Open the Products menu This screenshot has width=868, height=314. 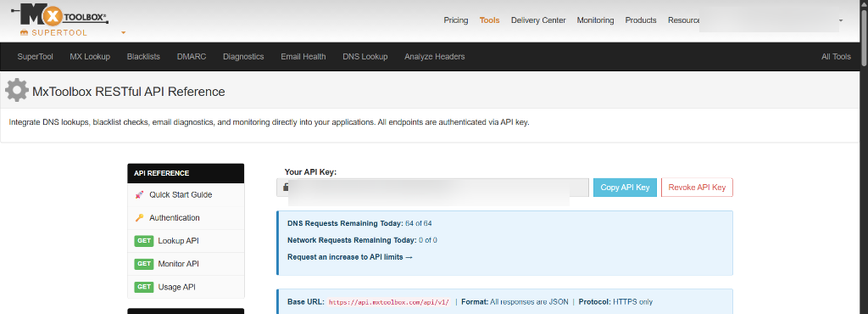(641, 20)
